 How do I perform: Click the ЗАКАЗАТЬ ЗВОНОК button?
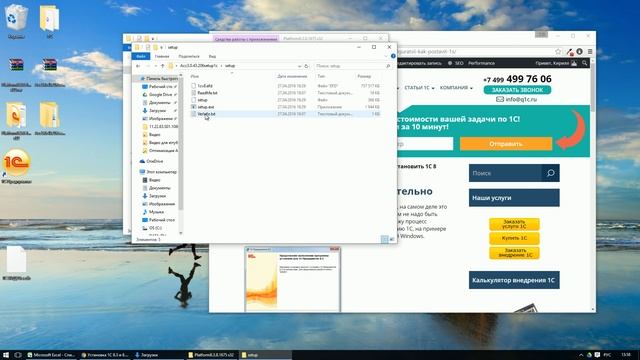click(517, 90)
